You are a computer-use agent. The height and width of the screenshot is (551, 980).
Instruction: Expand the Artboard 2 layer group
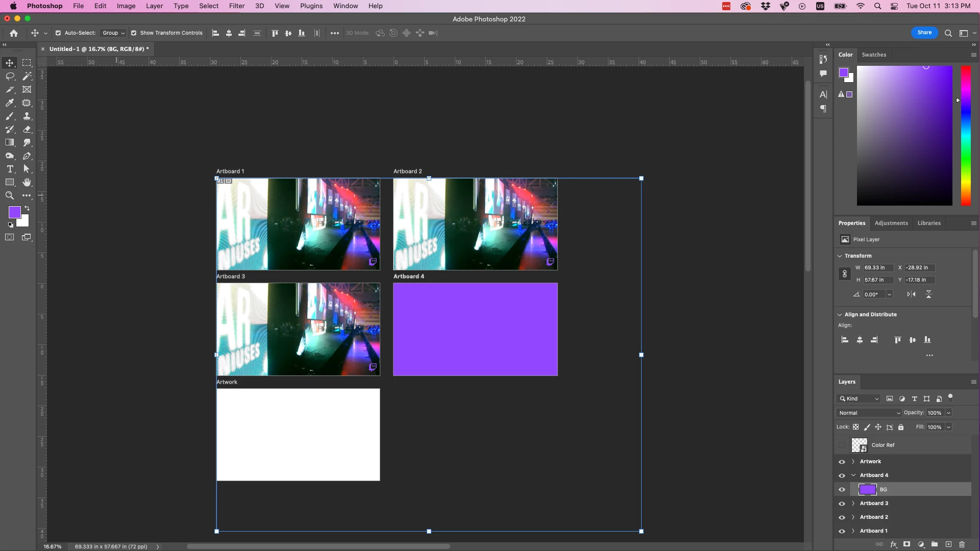(853, 517)
